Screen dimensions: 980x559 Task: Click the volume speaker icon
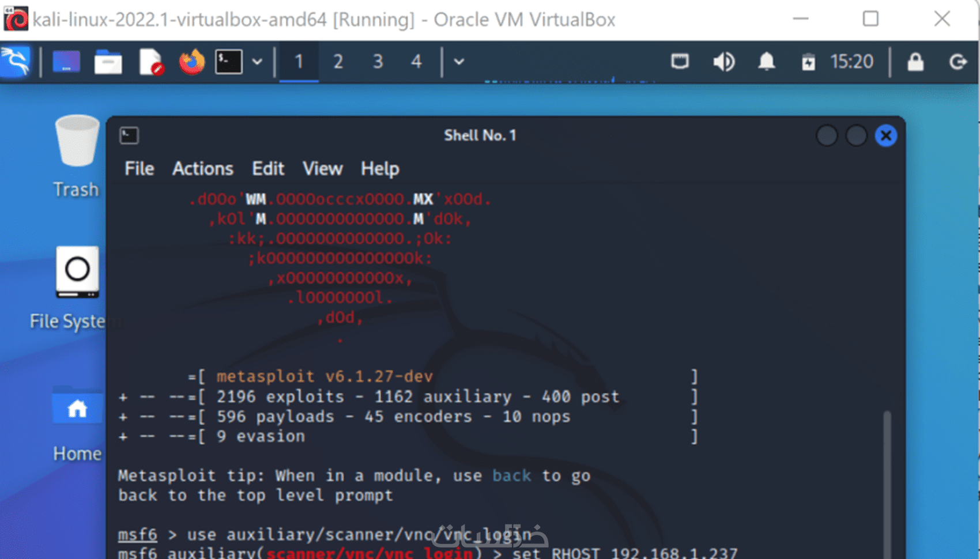(724, 61)
